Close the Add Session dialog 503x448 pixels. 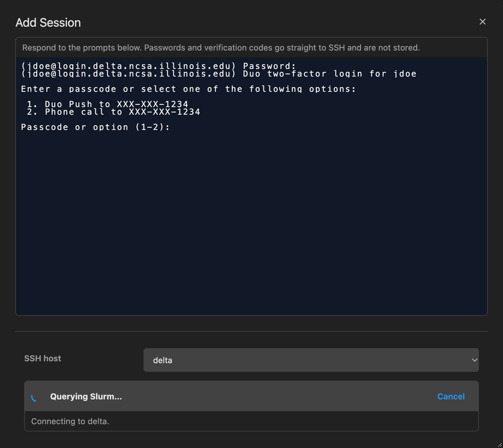coord(482,22)
